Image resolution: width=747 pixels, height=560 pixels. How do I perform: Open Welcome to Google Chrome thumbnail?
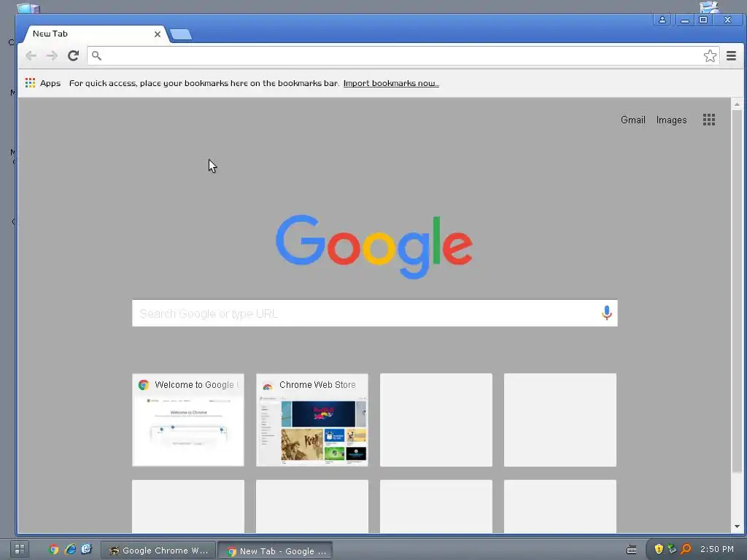(x=188, y=420)
